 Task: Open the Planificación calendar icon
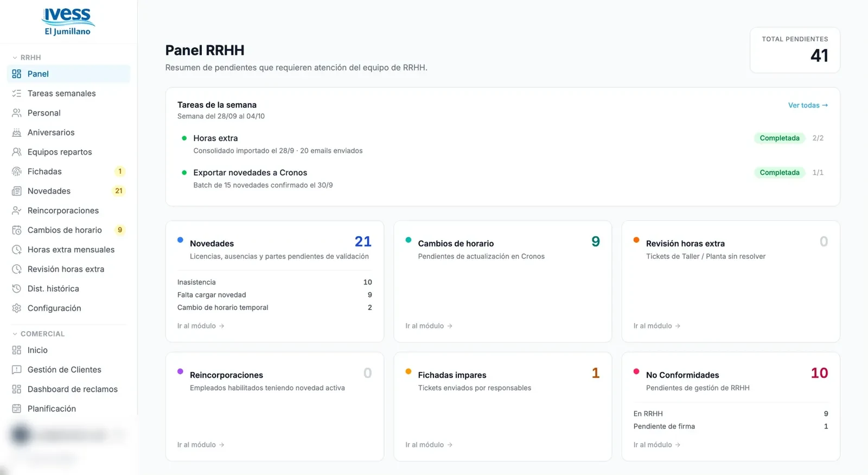coord(17,409)
